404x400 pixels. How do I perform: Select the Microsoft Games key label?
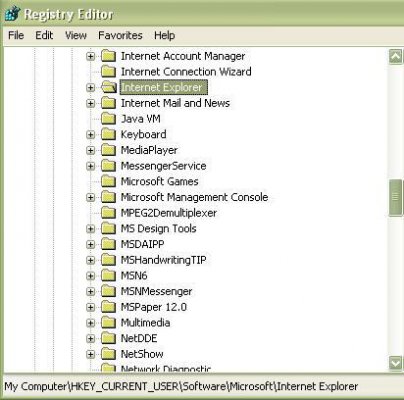159,181
